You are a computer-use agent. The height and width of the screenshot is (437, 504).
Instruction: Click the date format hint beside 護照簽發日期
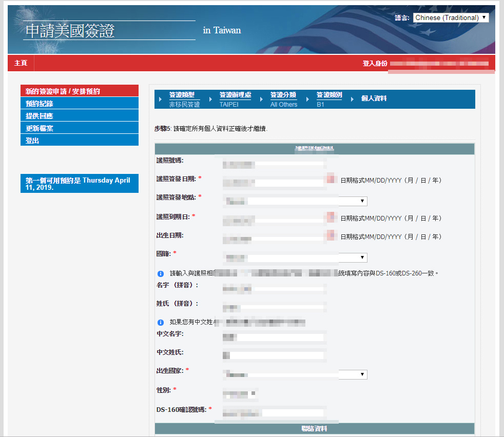tap(391, 180)
